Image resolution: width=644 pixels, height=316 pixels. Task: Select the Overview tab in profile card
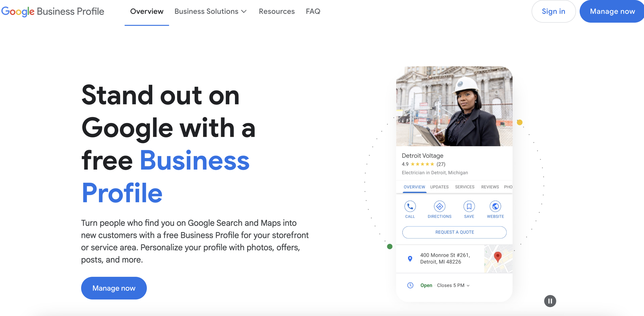[x=414, y=187]
